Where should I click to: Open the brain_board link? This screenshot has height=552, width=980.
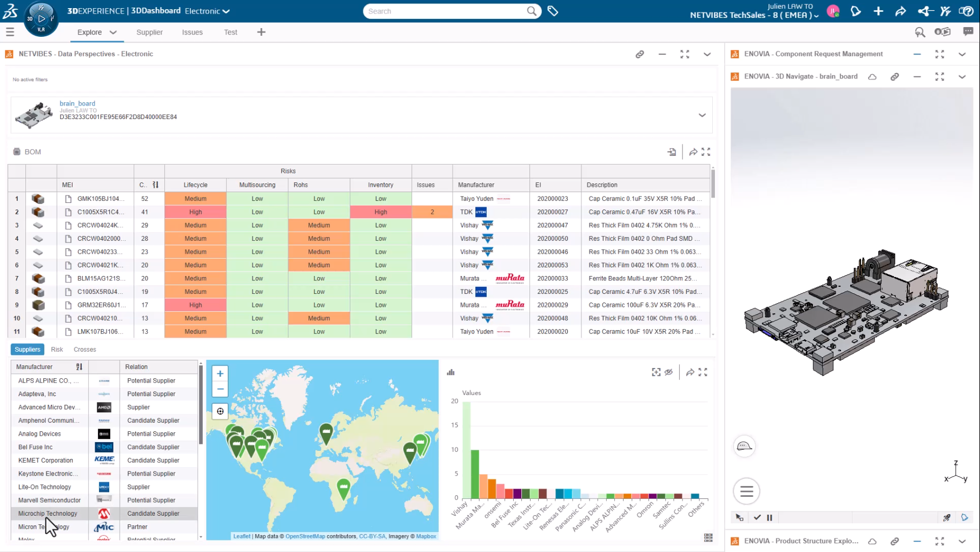pos(77,103)
